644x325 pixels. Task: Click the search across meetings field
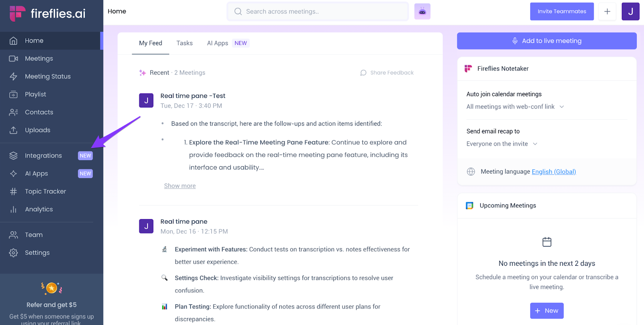click(x=318, y=12)
